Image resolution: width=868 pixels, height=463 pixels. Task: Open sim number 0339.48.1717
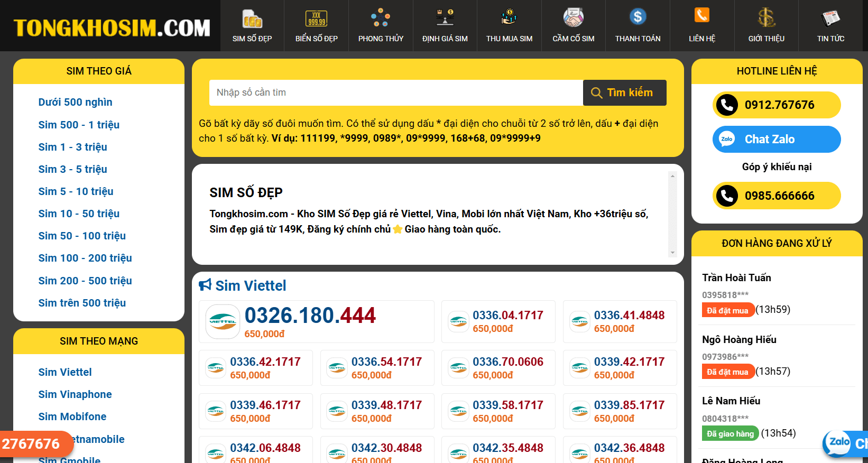[386, 405]
